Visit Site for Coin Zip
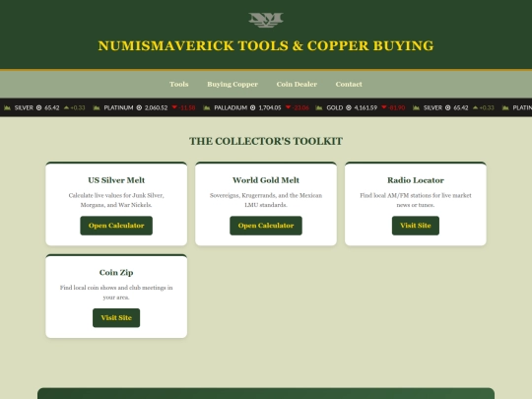532x399 pixels. pos(116,318)
